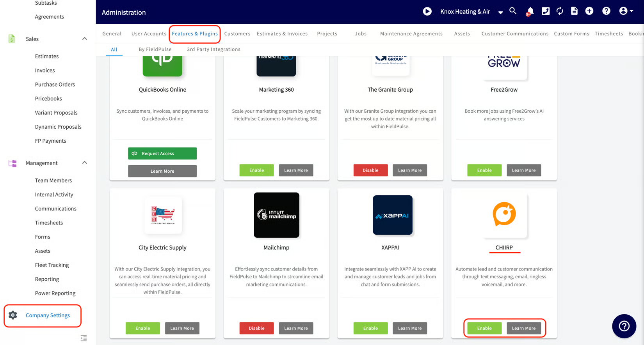The height and width of the screenshot is (345, 644).
Task: Go to the Customers tab
Action: coord(237,34)
